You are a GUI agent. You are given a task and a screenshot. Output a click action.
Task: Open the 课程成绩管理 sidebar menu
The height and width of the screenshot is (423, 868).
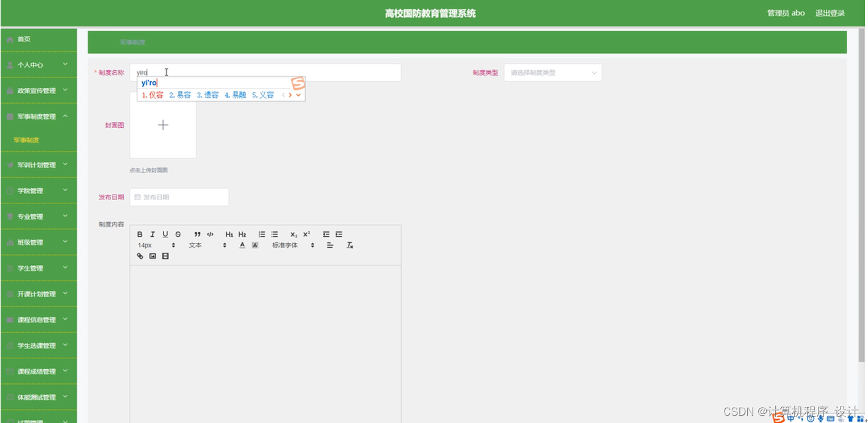pyautogui.click(x=39, y=371)
